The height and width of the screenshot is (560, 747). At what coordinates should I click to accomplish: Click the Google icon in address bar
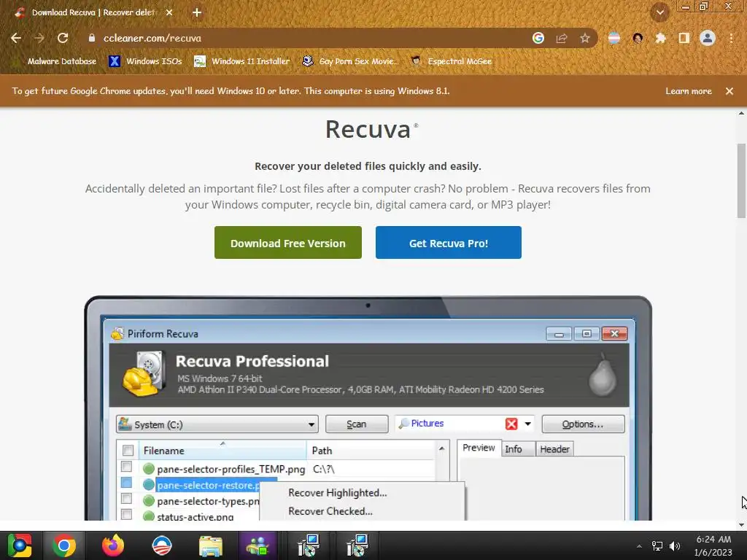click(x=538, y=38)
